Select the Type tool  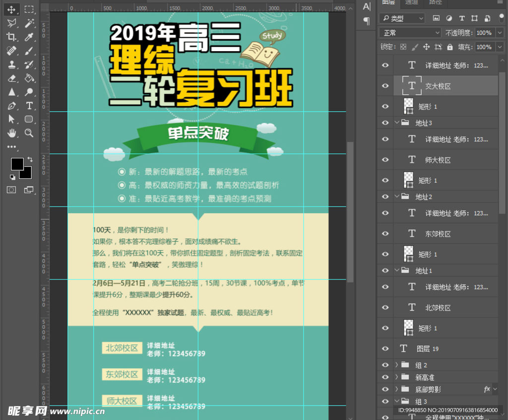pyautogui.click(x=29, y=106)
